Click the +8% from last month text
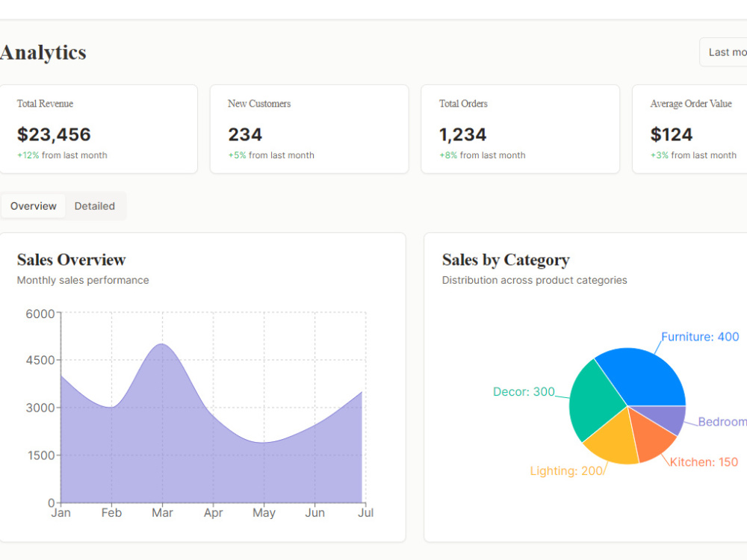The width and height of the screenshot is (747, 560). [x=482, y=155]
